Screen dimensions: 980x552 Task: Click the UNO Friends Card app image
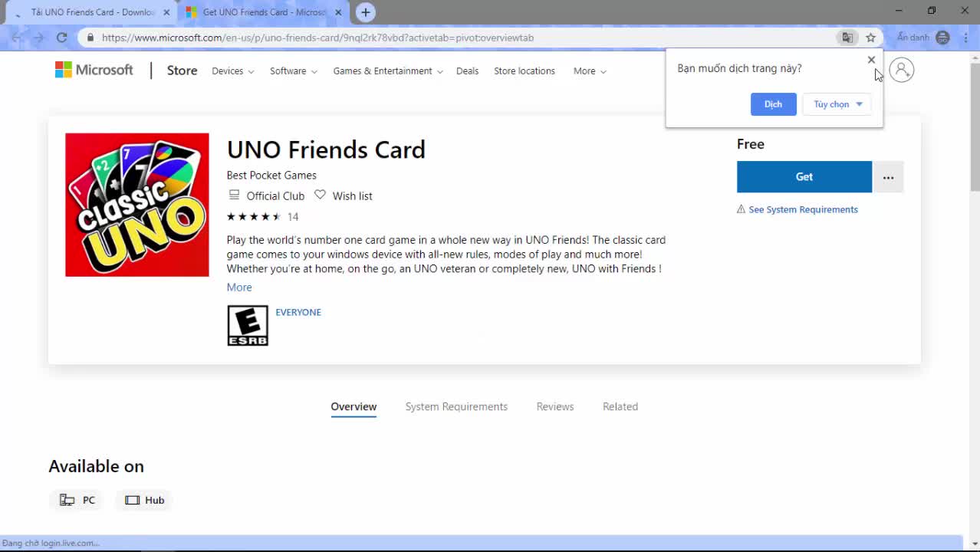click(x=137, y=205)
